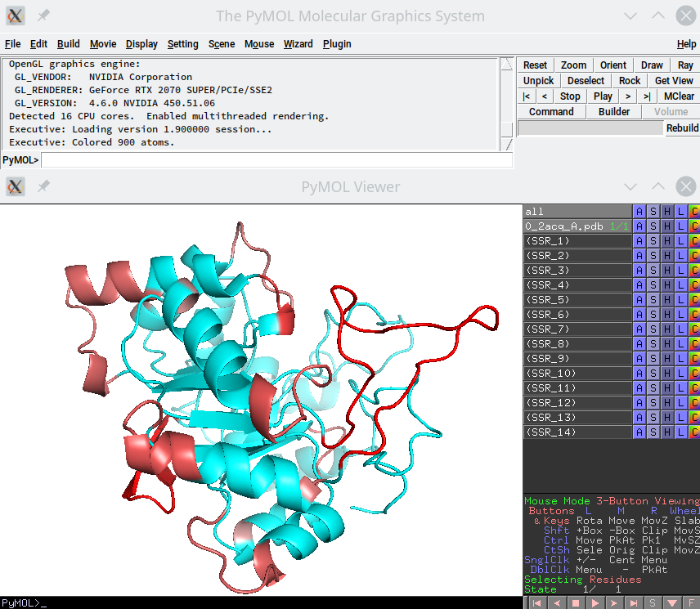This screenshot has width=700, height=609.
Task: Click the Get View button
Action: (x=674, y=81)
